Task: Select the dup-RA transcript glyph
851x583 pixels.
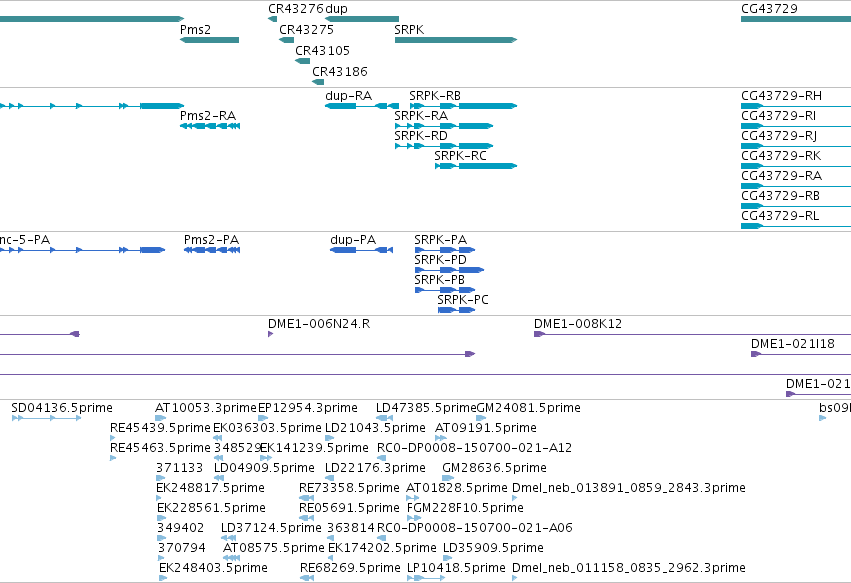Action: click(x=363, y=106)
